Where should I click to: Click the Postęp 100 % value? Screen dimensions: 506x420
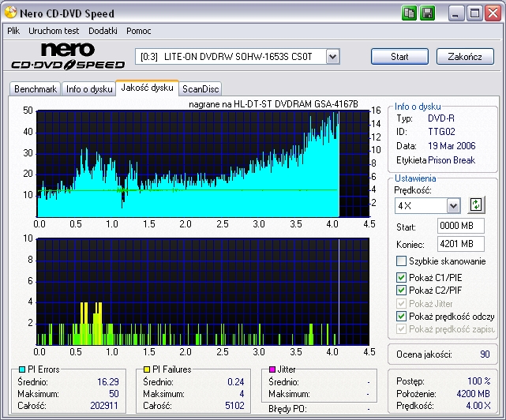479,381
